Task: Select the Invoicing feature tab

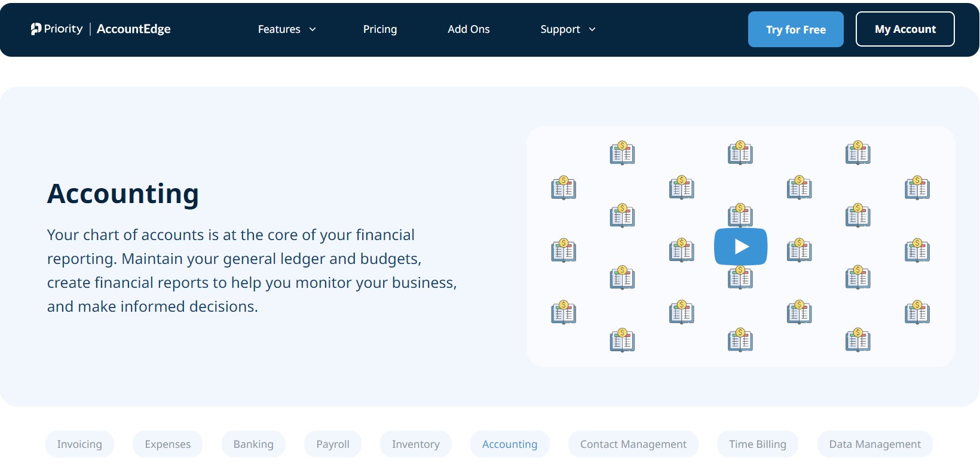Action: 79,444
